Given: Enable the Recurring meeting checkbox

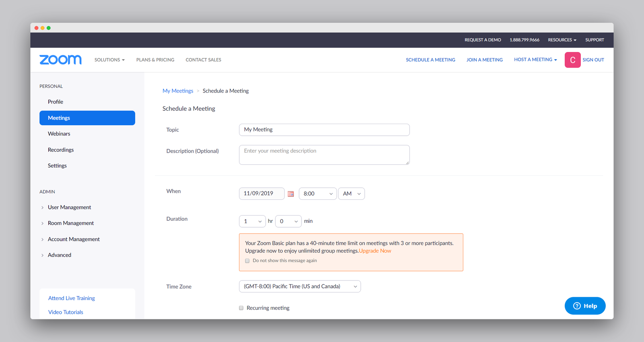Looking at the screenshot, I should pyautogui.click(x=241, y=308).
